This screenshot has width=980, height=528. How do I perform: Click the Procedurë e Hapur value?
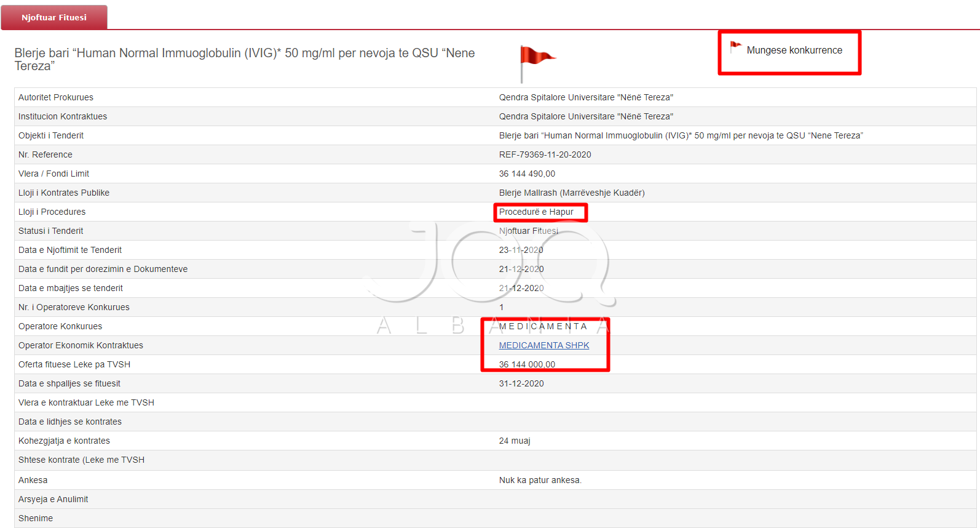[x=536, y=212]
